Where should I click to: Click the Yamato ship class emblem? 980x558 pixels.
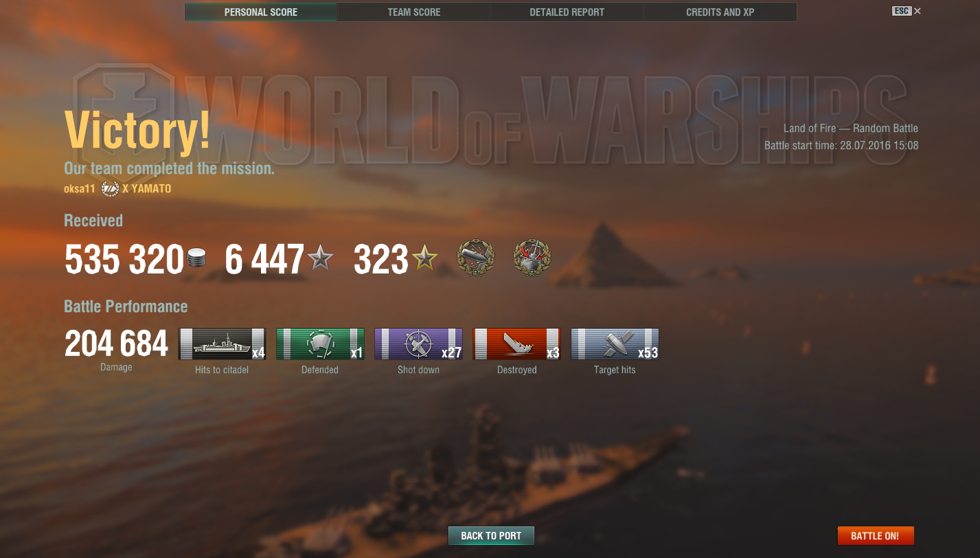pos(110,188)
